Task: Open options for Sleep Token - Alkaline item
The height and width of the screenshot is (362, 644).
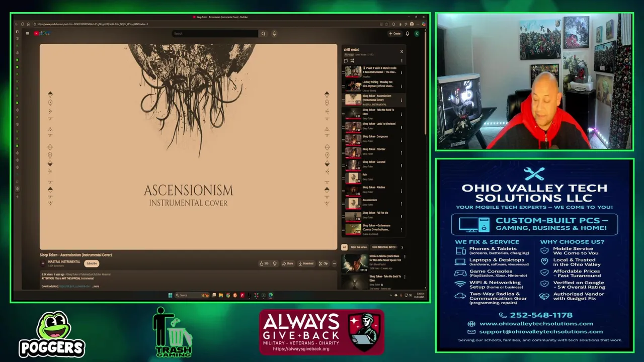Action: tap(401, 191)
